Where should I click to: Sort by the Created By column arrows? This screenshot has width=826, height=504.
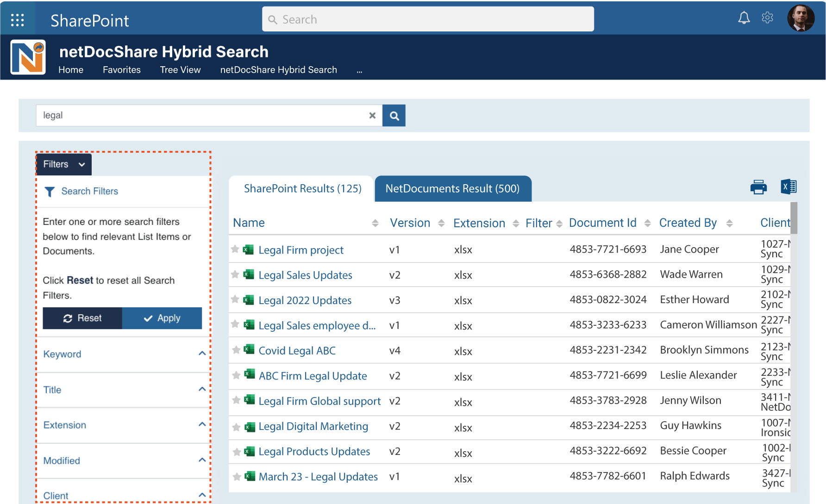point(729,224)
